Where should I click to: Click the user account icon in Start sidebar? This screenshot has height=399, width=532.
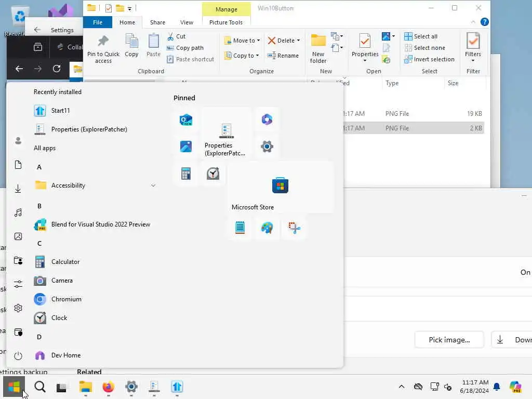pos(18,141)
